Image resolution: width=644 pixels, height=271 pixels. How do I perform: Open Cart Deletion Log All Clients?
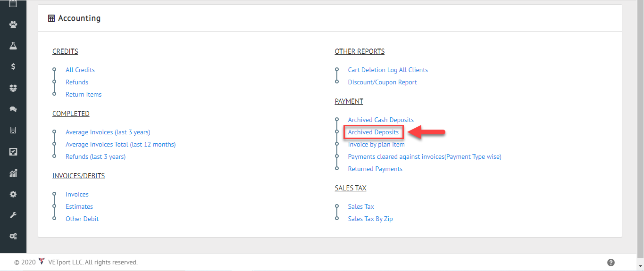click(388, 70)
